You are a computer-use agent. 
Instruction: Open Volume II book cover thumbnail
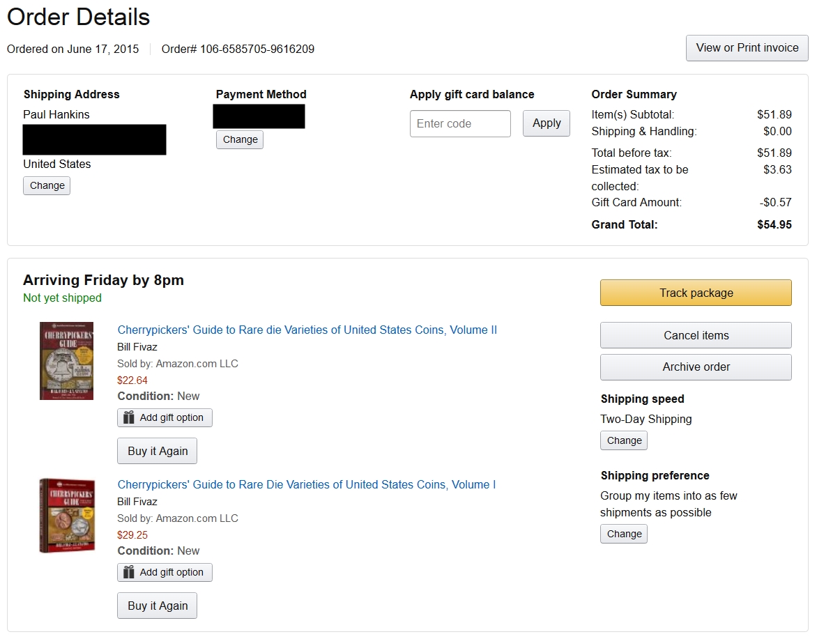[x=66, y=360]
